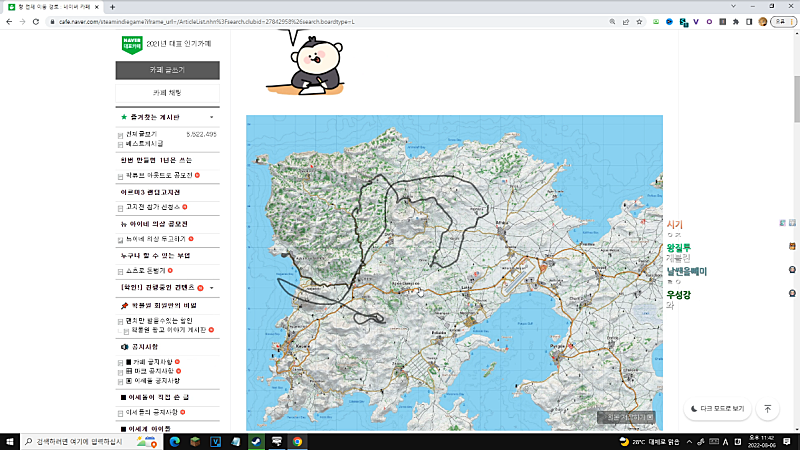
Task: Open the 왁물원 통고 이야기 게시판 board
Action: [169, 330]
